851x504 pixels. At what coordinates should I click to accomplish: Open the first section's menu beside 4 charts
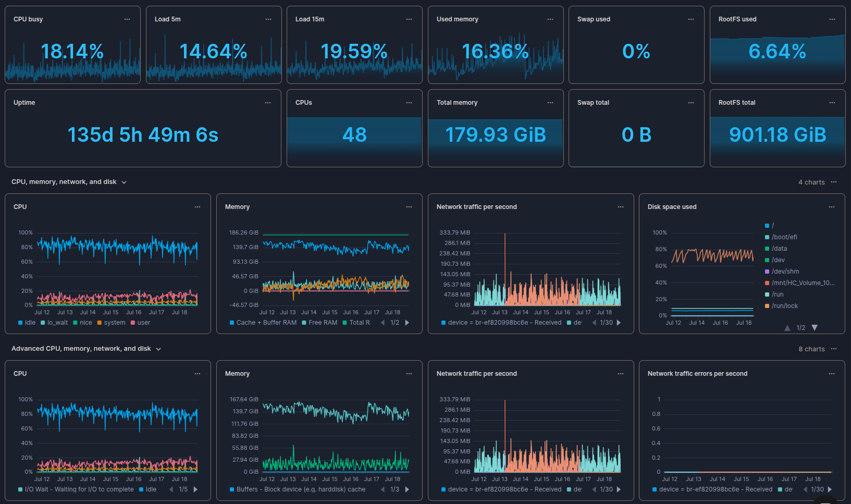834,182
